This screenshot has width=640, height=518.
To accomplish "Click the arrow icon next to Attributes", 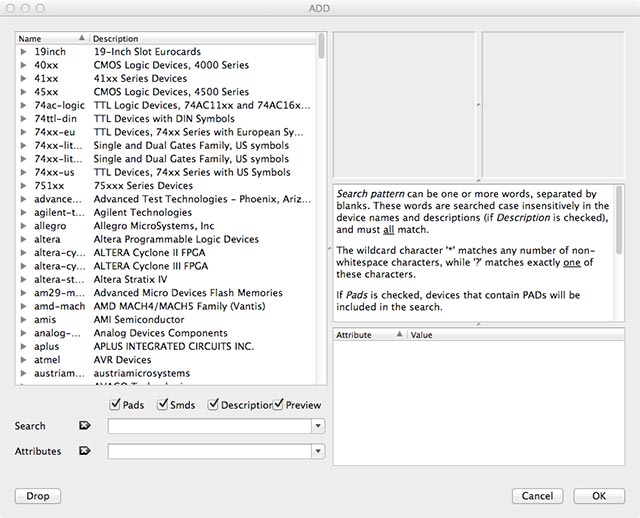I will tap(85, 452).
